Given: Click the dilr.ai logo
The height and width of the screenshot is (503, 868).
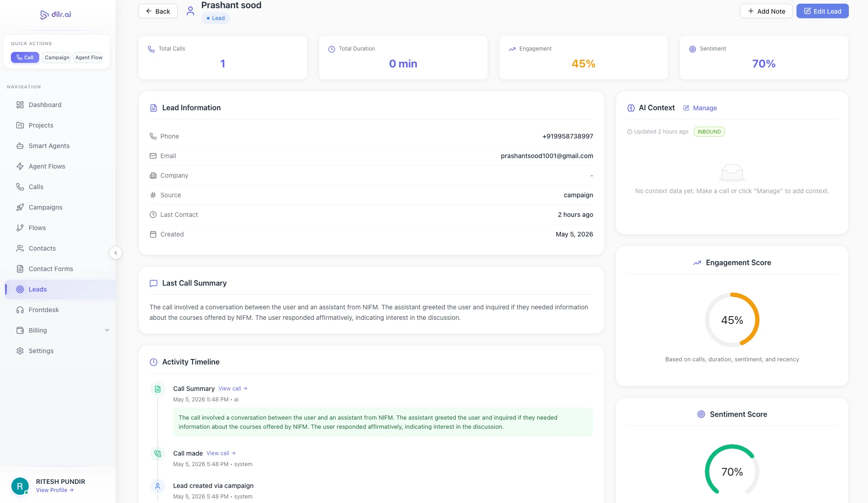Looking at the screenshot, I should click(x=56, y=15).
